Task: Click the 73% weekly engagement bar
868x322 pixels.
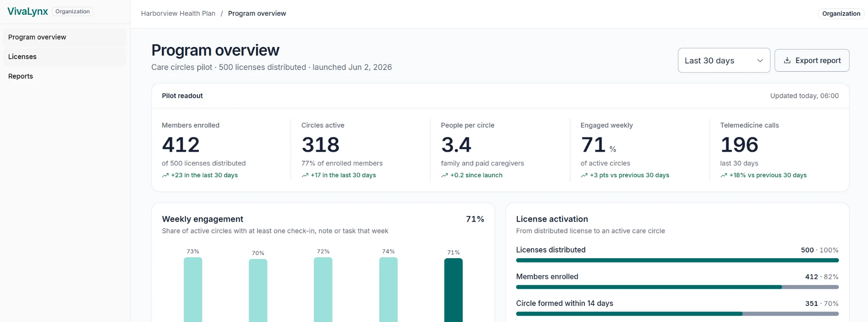Action: (193, 289)
